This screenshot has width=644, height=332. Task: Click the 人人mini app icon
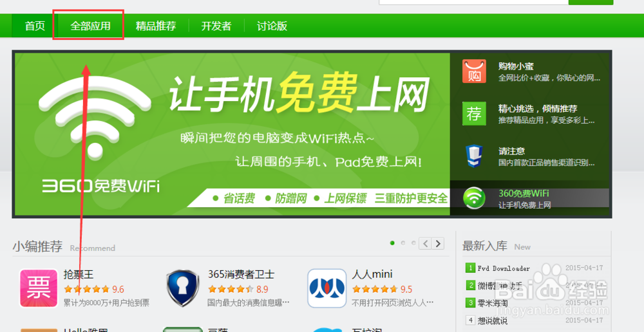[x=327, y=288]
